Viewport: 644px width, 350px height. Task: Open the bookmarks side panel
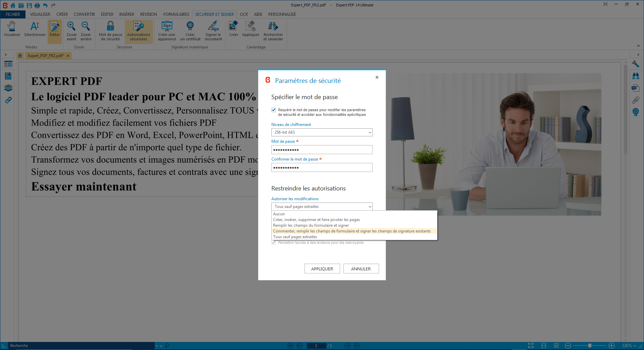8,76
